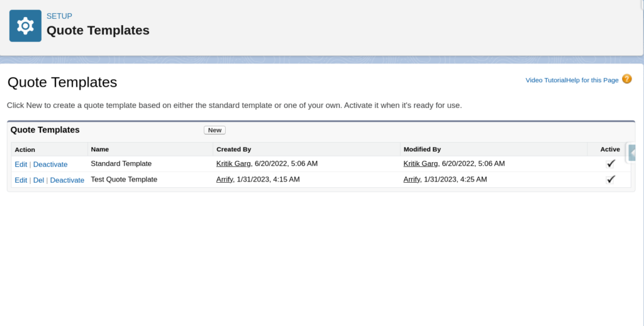Deactivate the Standard Template
644x326 pixels.
click(x=50, y=164)
